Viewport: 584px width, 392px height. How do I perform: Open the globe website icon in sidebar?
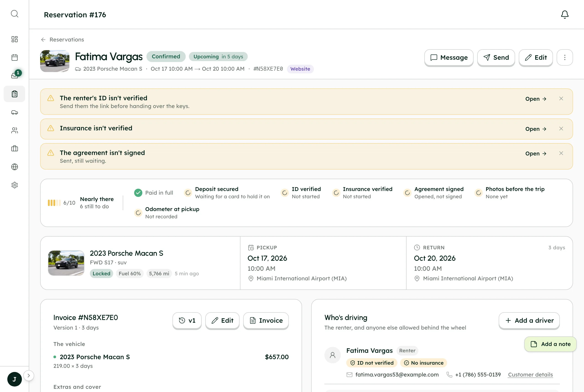point(15,167)
